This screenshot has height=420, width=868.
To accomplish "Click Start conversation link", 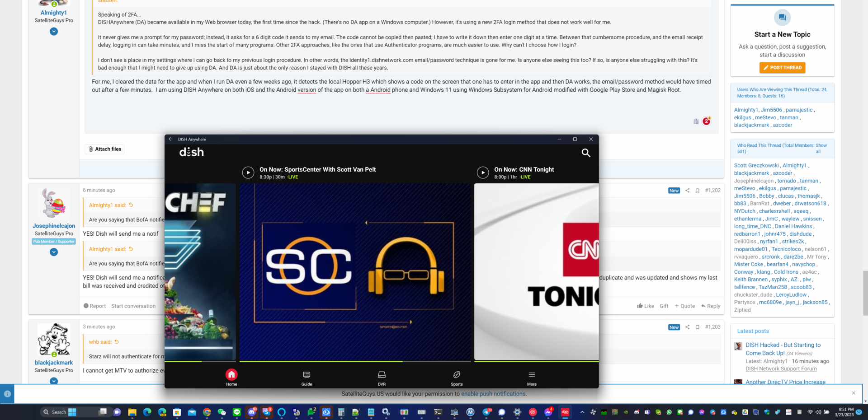I will pos(133,306).
